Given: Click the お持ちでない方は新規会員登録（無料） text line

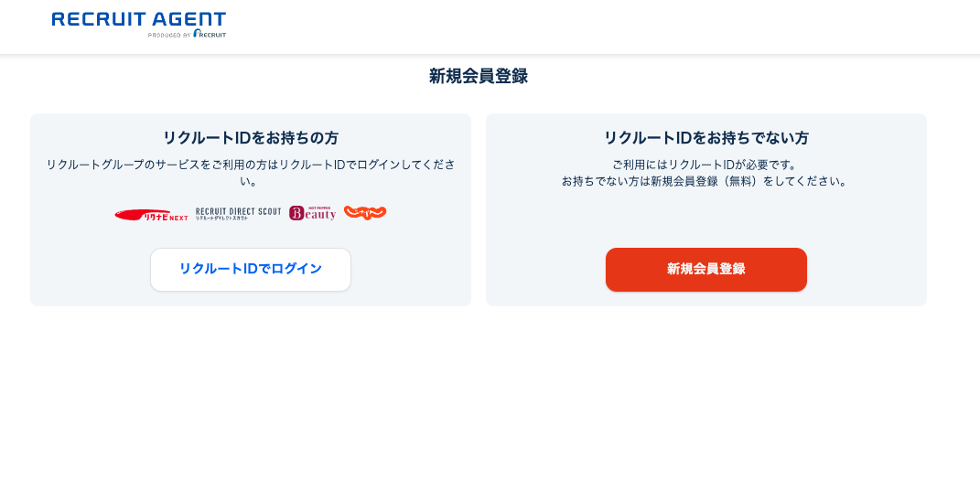Looking at the screenshot, I should [705, 181].
